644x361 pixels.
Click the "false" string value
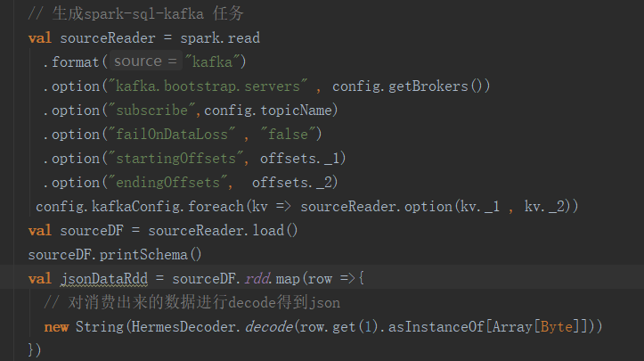pyautogui.click(x=288, y=134)
